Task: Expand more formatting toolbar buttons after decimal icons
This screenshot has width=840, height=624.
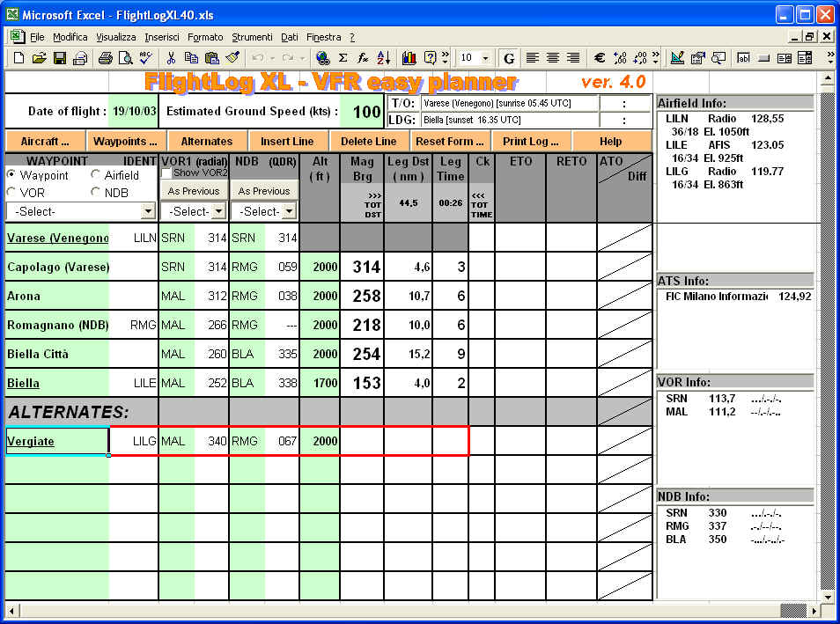Action: (x=656, y=58)
